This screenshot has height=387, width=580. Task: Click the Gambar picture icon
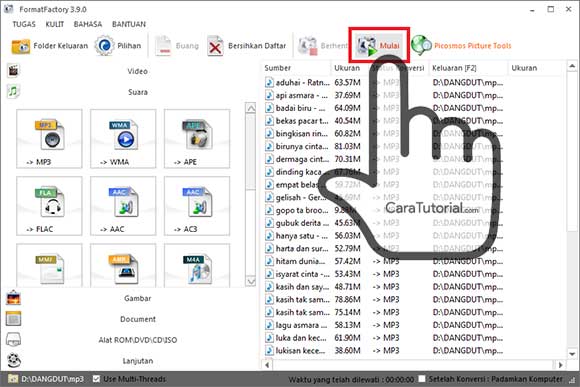[x=13, y=298]
